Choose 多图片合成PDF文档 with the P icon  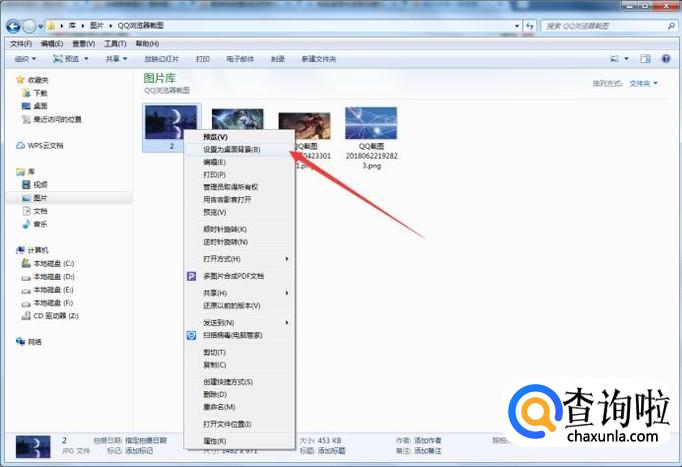pos(238,276)
